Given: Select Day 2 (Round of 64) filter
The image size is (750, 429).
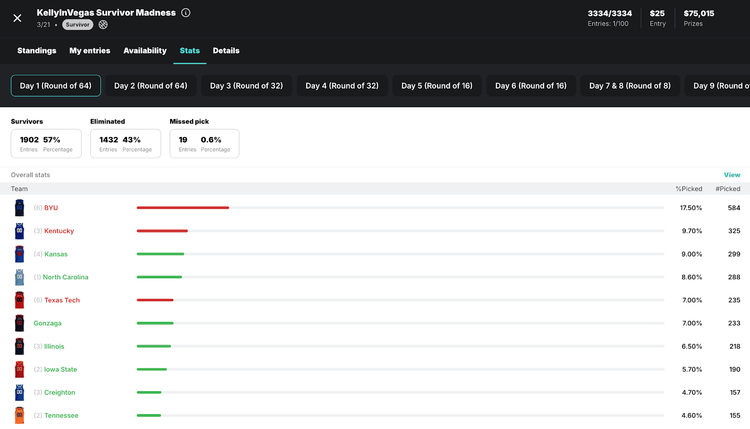Looking at the screenshot, I should 150,86.
